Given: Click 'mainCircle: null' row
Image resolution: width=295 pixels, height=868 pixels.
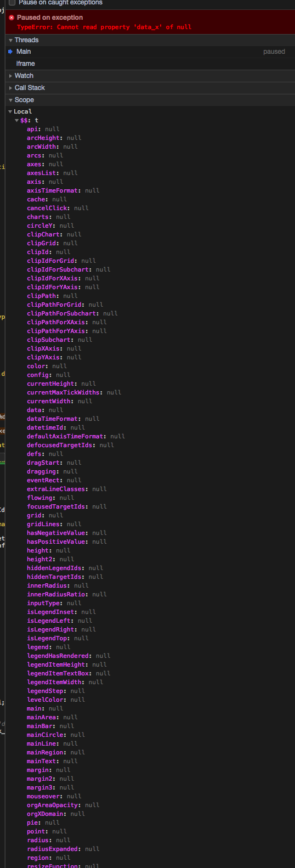Looking at the screenshot, I should coord(56,735).
